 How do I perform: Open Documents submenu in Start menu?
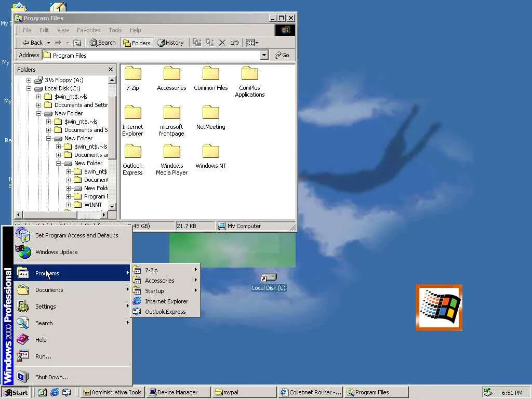(x=73, y=290)
